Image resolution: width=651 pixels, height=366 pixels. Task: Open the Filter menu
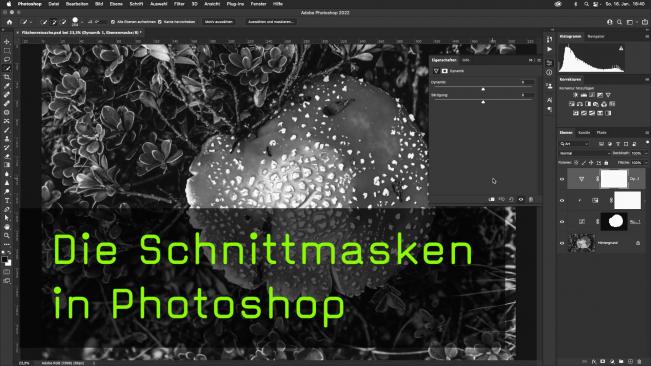coord(179,4)
